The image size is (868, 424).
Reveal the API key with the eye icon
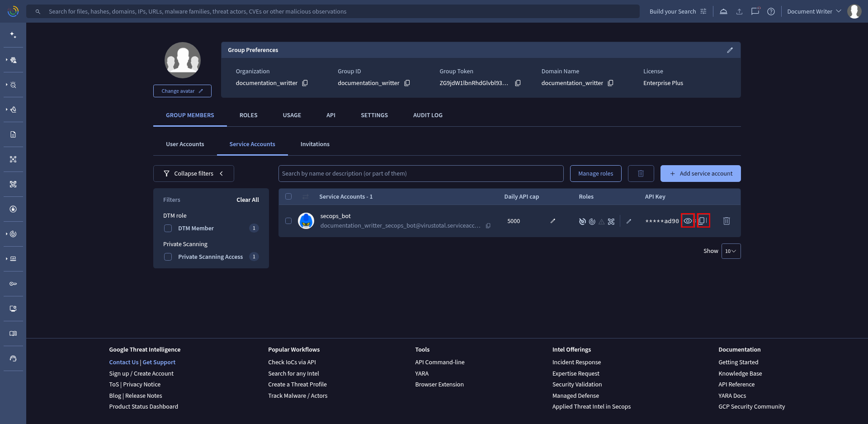(688, 221)
